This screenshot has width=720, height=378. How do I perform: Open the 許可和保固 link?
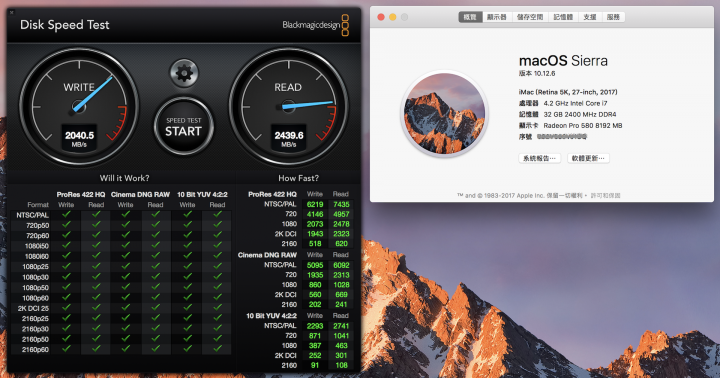[605, 195]
